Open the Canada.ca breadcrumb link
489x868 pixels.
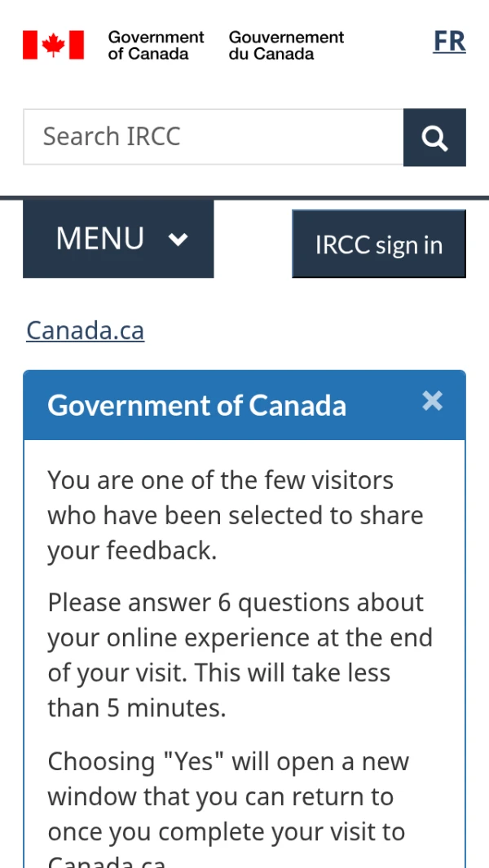tap(86, 330)
